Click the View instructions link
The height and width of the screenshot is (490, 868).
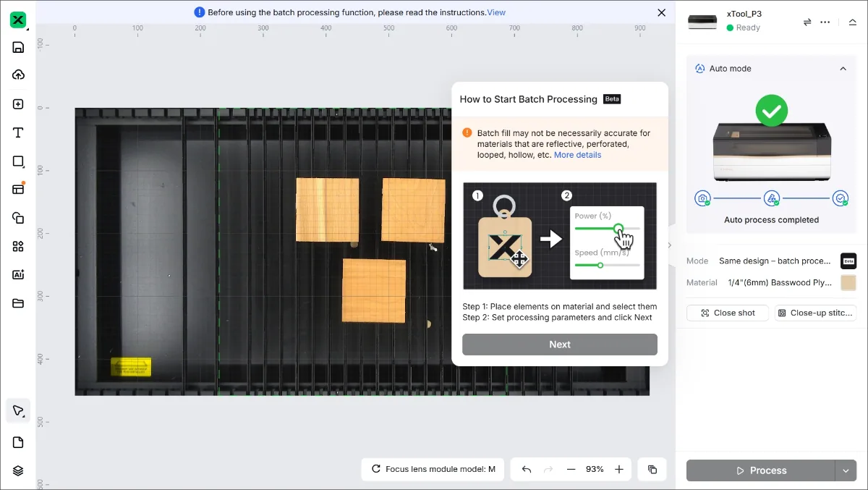pos(496,12)
